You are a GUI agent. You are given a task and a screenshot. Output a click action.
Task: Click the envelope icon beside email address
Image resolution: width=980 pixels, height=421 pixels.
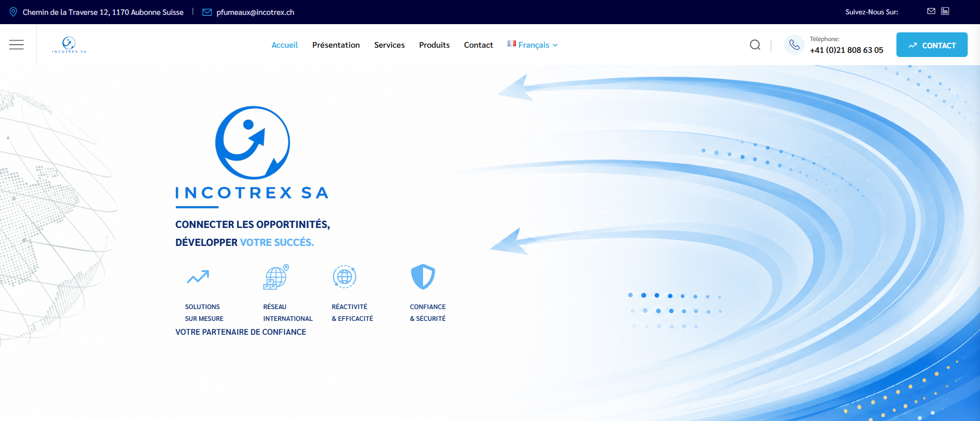pyautogui.click(x=207, y=12)
